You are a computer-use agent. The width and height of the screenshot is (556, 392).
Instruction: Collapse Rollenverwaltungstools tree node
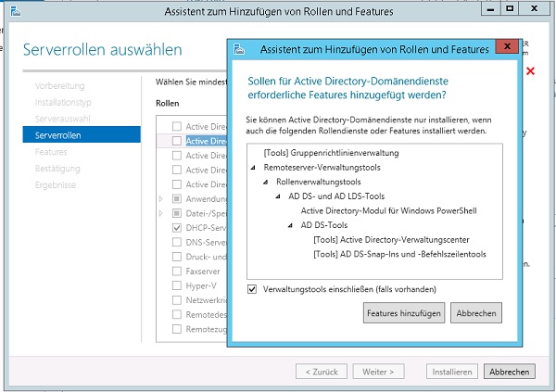pyautogui.click(x=266, y=182)
